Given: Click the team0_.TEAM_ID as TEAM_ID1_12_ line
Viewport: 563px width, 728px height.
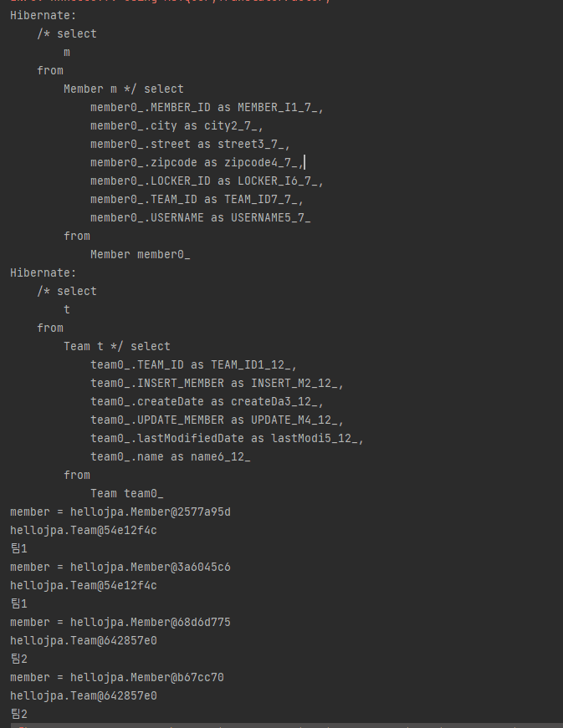Looking at the screenshot, I should pos(194,365).
